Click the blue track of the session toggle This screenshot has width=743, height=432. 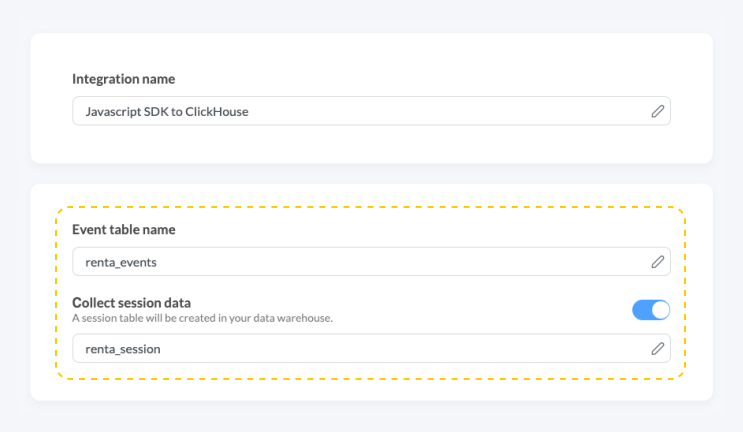[641, 310]
